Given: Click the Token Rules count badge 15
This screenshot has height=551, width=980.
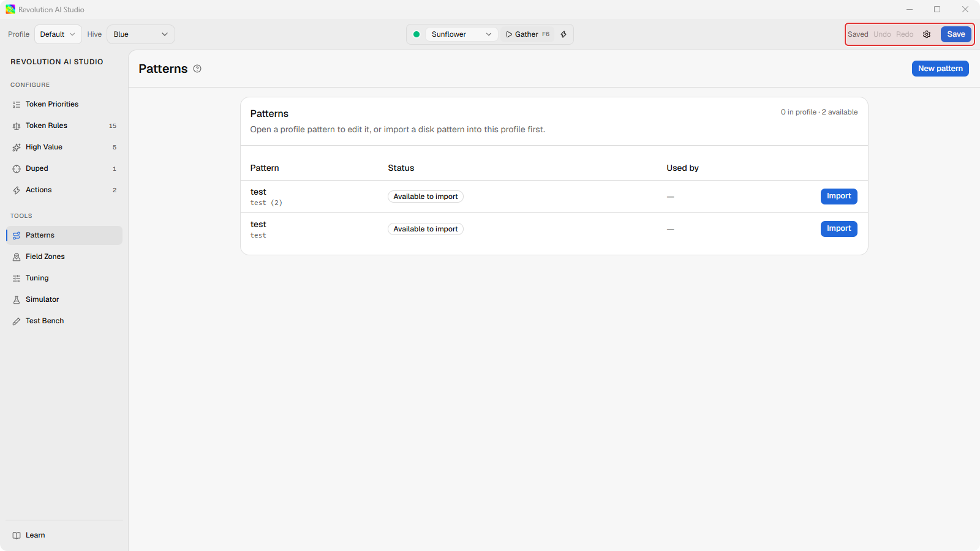Looking at the screenshot, I should 113,126.
